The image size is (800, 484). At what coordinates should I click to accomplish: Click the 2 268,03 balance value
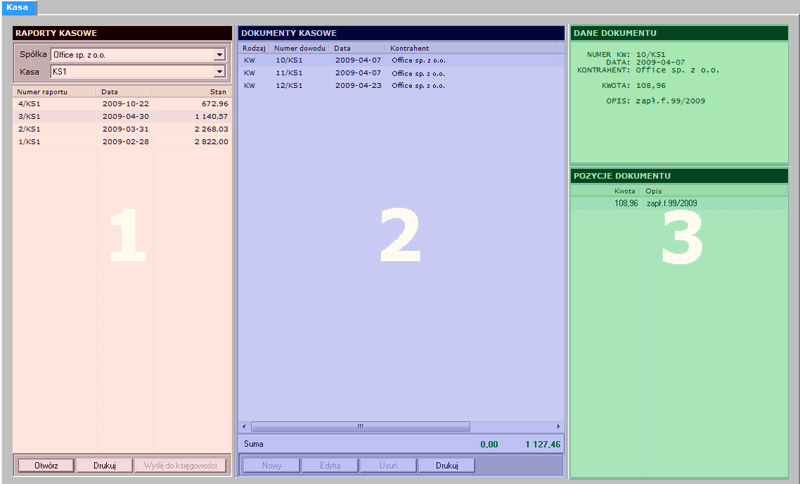pos(211,129)
